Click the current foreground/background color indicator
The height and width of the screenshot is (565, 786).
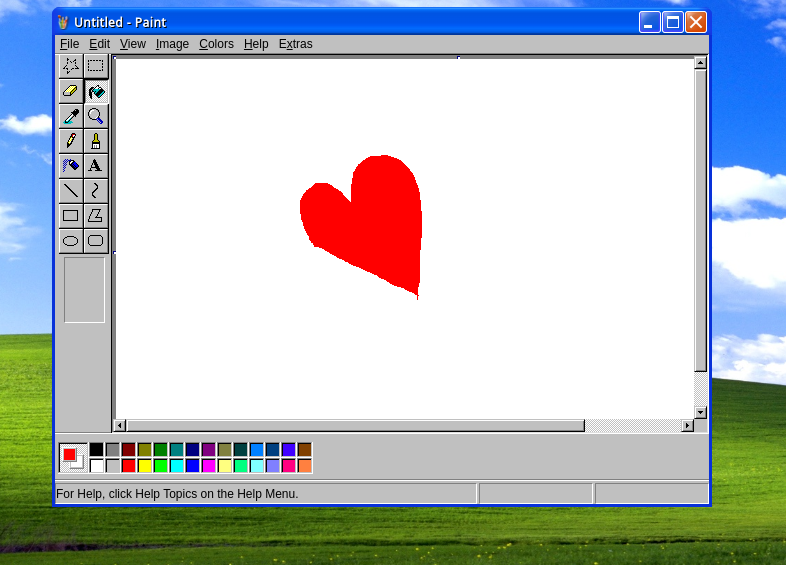click(73, 458)
